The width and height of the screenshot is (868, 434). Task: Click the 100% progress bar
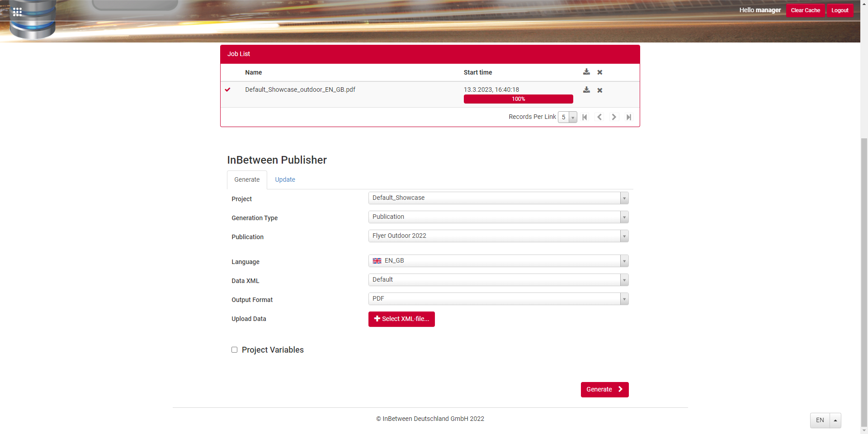518,99
